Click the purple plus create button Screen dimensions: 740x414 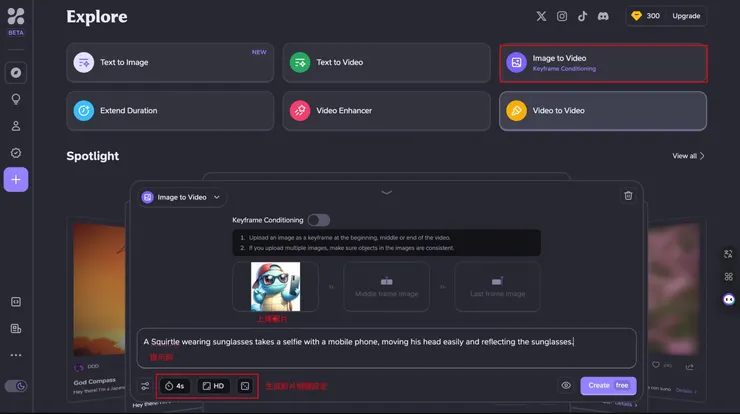click(16, 179)
